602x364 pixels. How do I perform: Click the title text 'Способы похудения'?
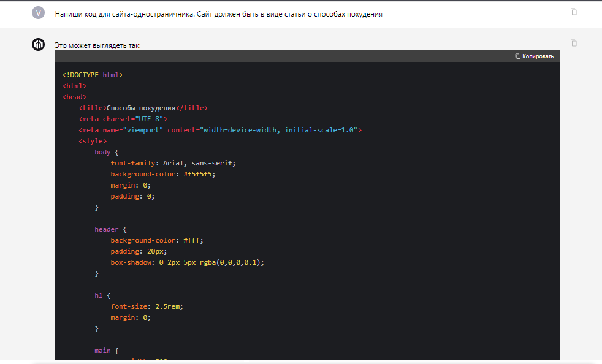141,108
